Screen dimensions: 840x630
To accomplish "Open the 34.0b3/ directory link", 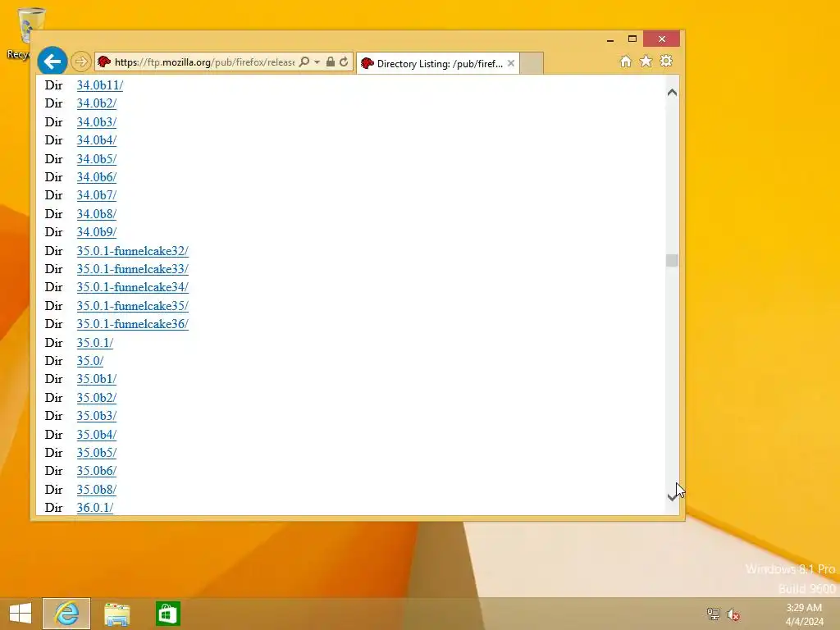I will coord(97,122).
